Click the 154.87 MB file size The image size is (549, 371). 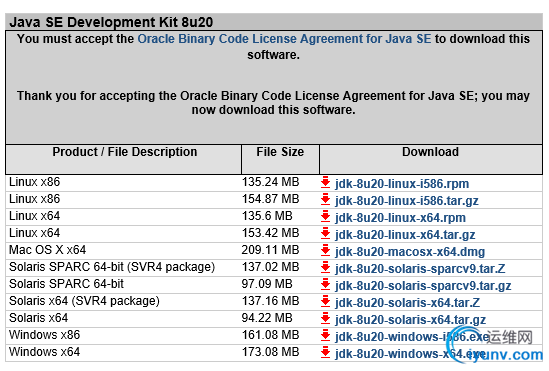(270, 199)
